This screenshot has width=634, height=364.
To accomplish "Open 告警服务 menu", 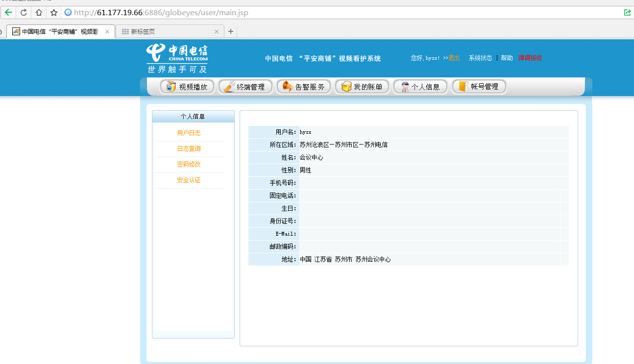I will (x=304, y=87).
